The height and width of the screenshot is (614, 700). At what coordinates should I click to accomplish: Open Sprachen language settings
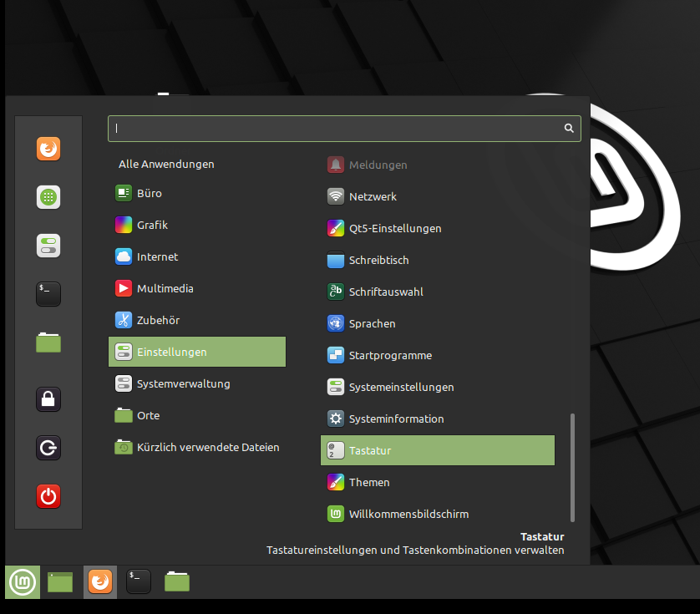pos(438,323)
